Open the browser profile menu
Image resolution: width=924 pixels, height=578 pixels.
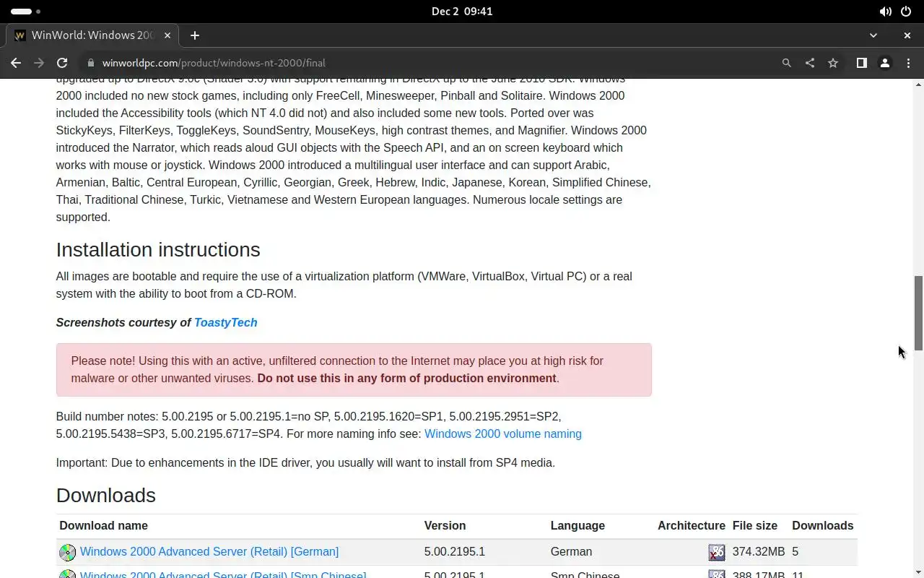point(885,63)
